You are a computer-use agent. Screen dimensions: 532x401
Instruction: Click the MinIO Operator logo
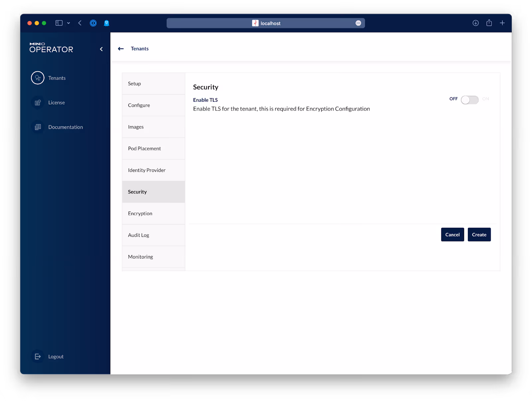tap(51, 48)
